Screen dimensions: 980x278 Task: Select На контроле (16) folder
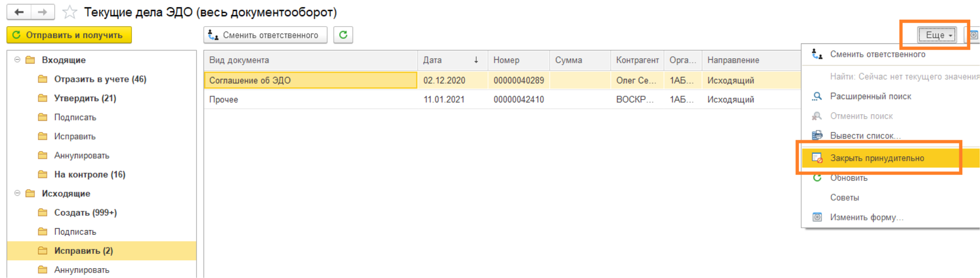89,174
